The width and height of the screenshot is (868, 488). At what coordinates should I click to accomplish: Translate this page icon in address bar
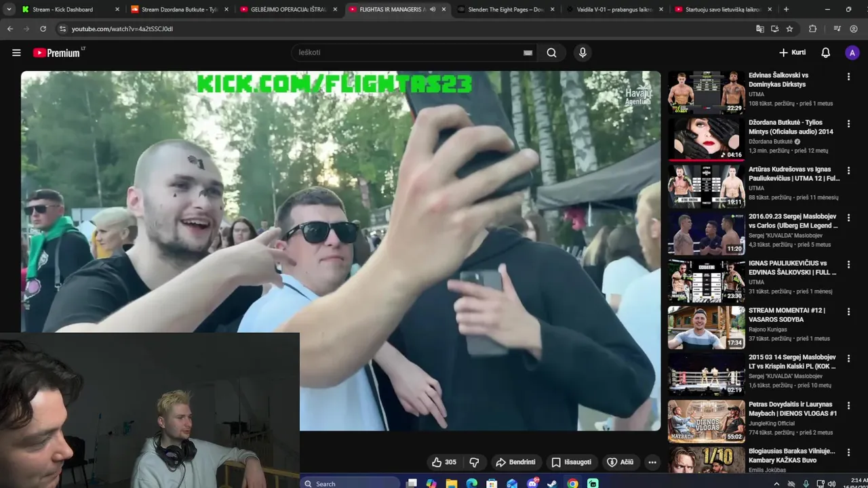[x=760, y=29]
